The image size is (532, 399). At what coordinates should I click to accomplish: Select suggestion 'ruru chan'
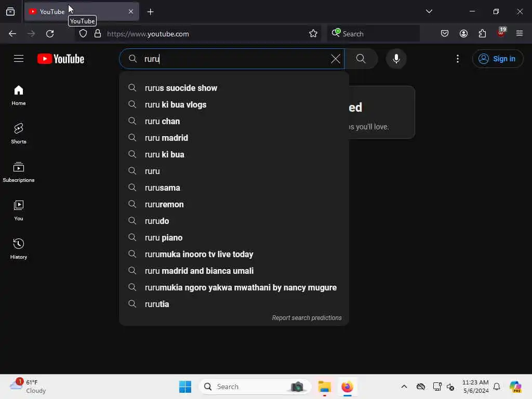(x=234, y=121)
